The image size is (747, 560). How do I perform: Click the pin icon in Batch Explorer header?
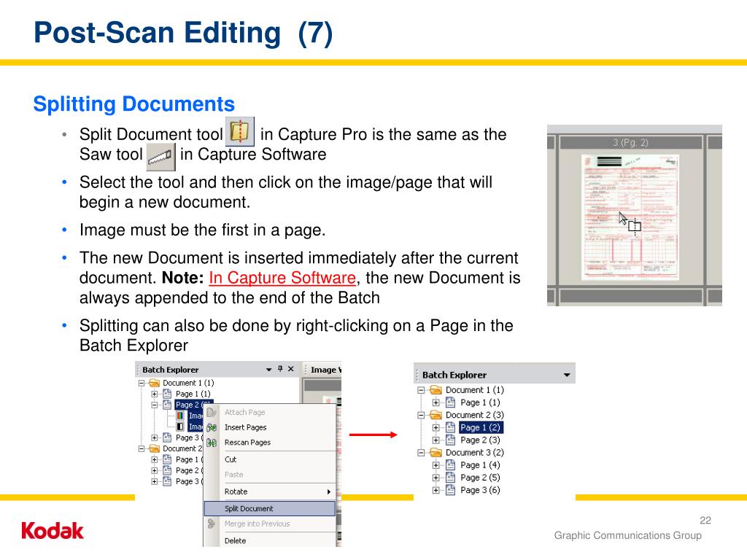pos(280,368)
